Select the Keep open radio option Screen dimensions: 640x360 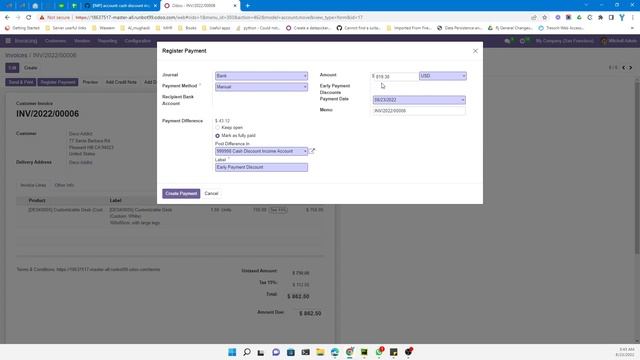tap(218, 128)
